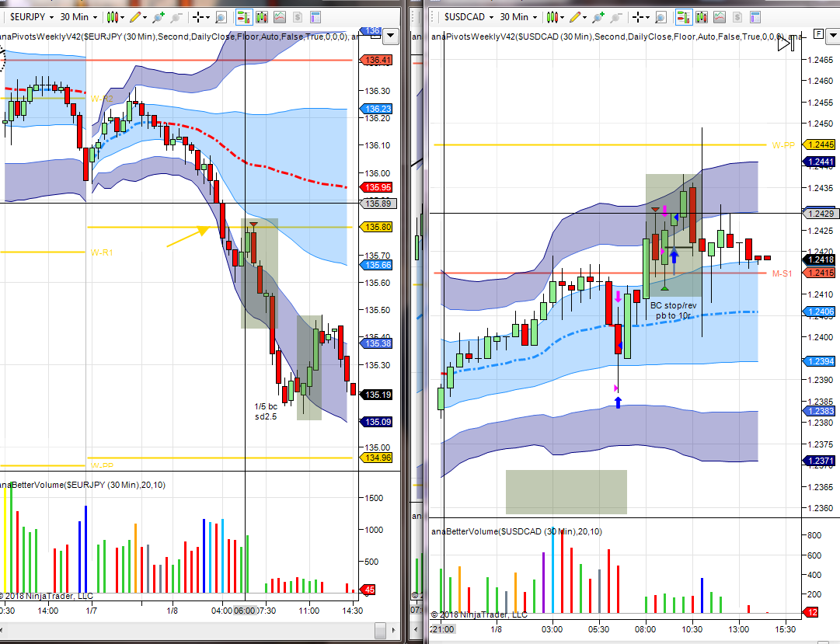
Task: Toggle Chart Trader panel in EURJPY chart
Action: pos(244,17)
